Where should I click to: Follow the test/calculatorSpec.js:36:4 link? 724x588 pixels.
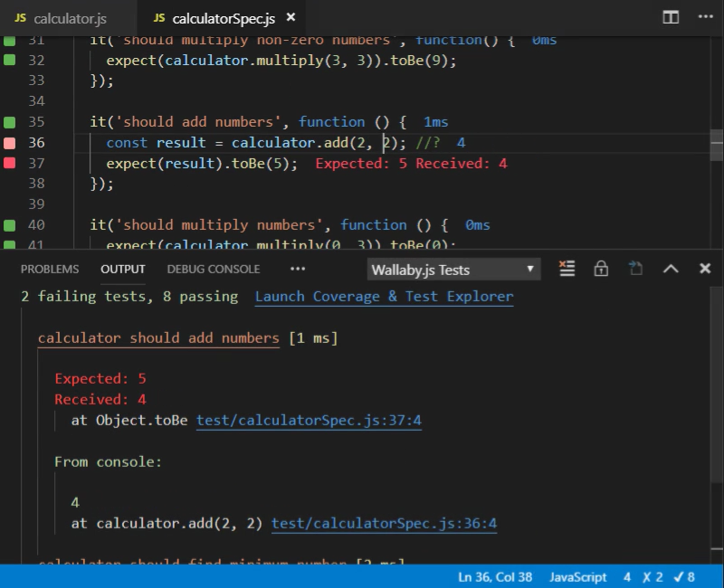[384, 524]
